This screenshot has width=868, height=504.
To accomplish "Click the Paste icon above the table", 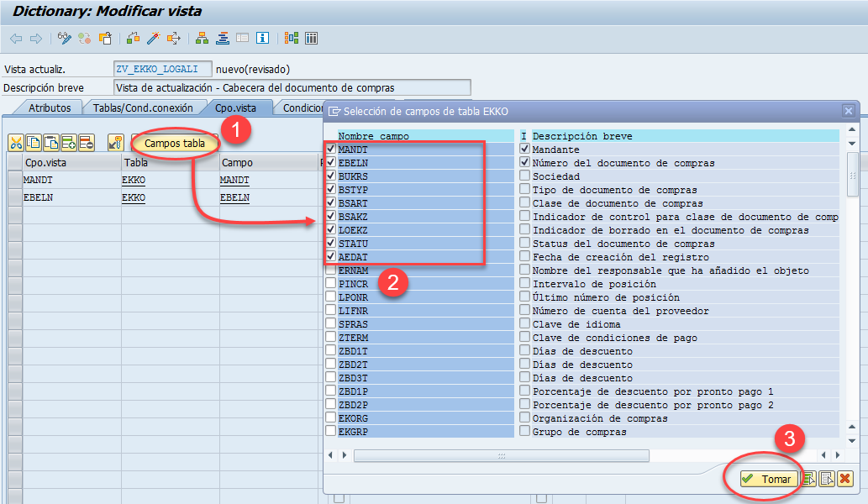I will [x=51, y=143].
